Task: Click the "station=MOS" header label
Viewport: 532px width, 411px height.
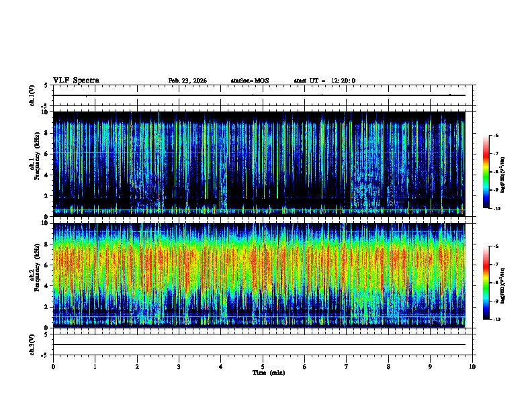Action: (x=250, y=81)
